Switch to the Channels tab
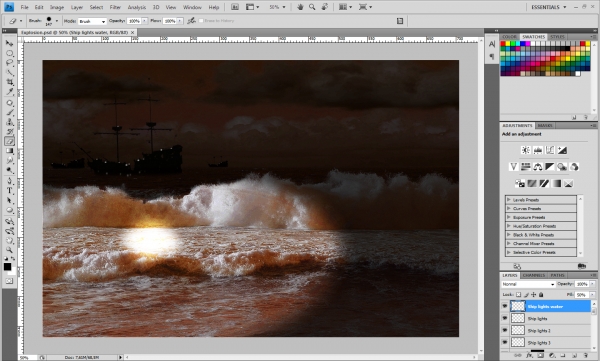 [533, 275]
